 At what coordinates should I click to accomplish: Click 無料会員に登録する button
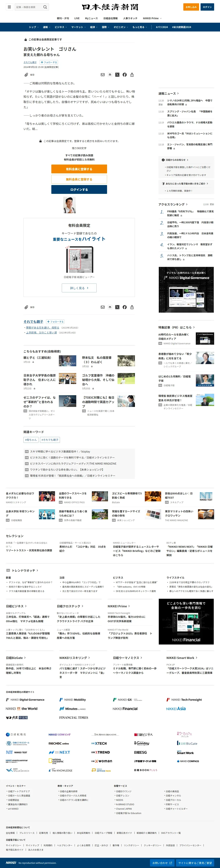[79, 179]
